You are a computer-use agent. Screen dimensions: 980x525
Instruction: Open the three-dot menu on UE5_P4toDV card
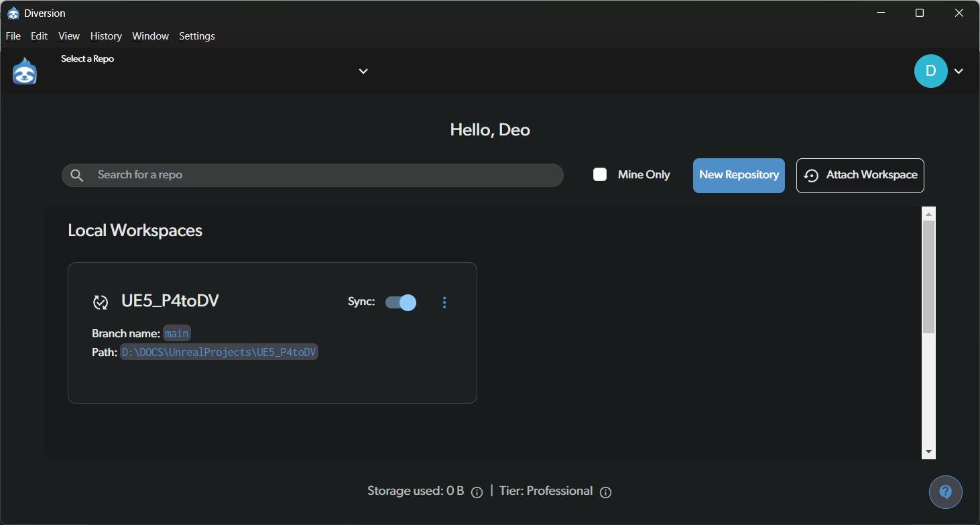point(444,302)
